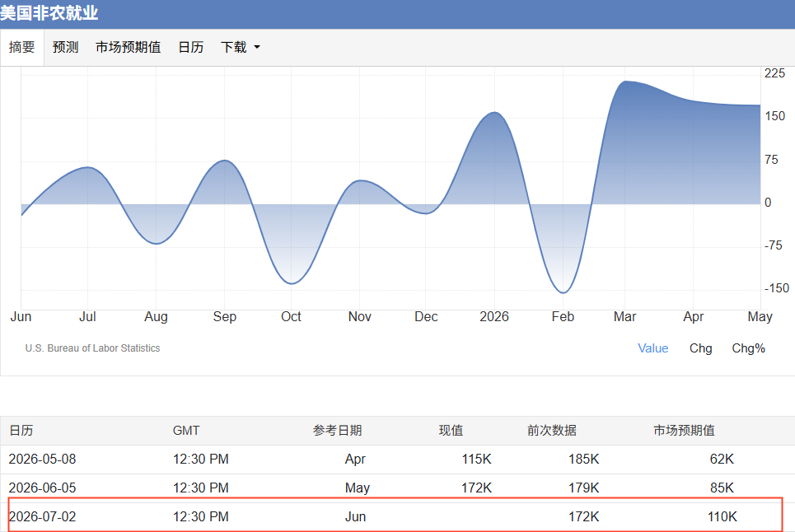Screen dimensions: 795x532
Task: Click the 110K consensus cell
Action: coord(722,517)
